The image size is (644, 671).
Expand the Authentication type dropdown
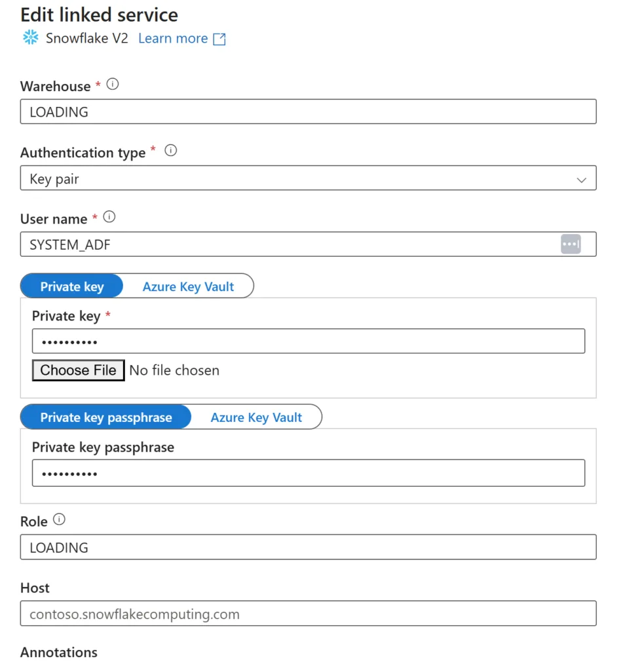[308, 178]
